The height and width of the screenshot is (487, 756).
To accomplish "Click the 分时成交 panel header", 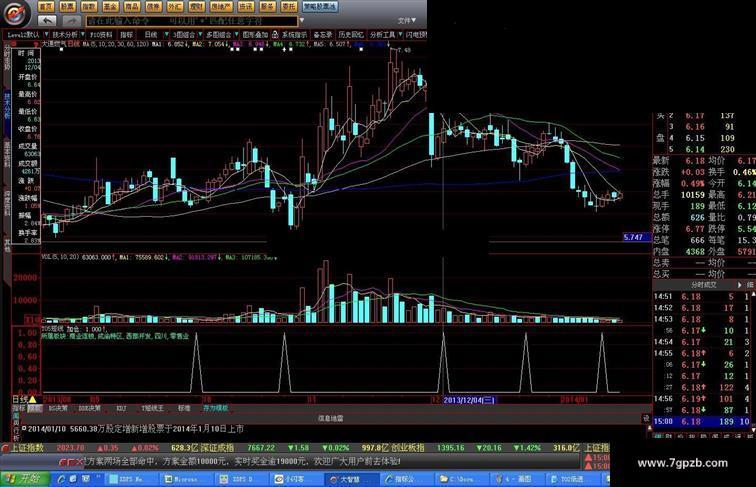I will click(x=703, y=285).
